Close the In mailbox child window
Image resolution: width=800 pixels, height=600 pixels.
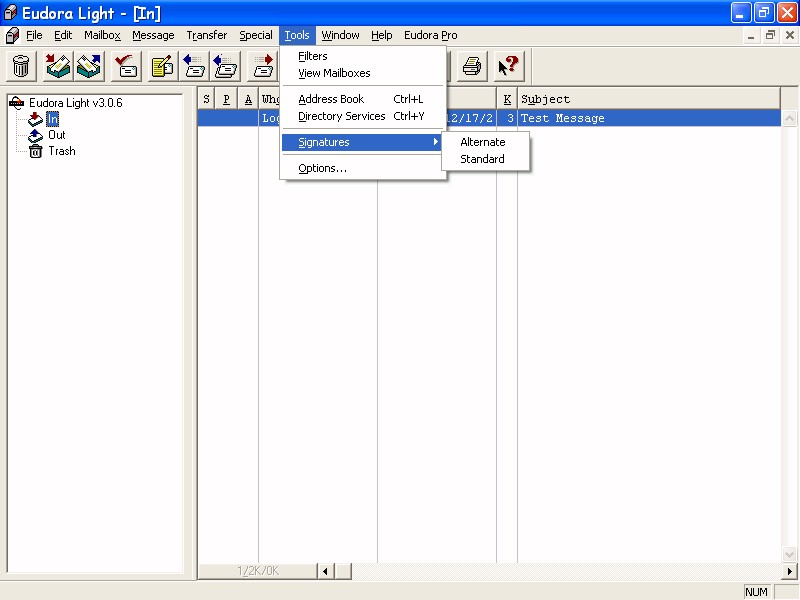click(x=790, y=36)
